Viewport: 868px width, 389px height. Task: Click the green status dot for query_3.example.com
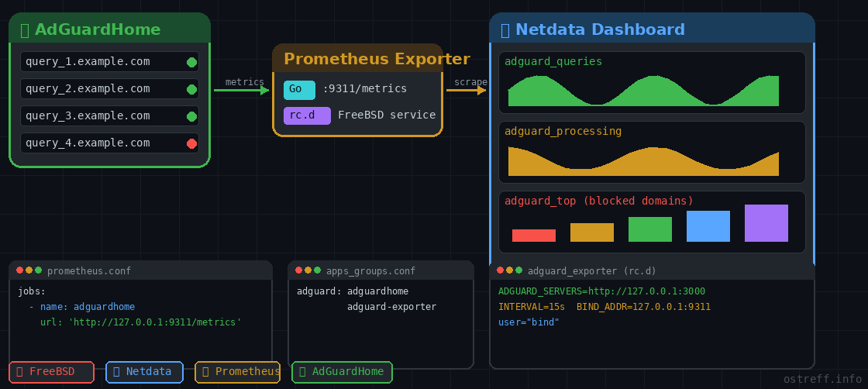[x=191, y=116]
